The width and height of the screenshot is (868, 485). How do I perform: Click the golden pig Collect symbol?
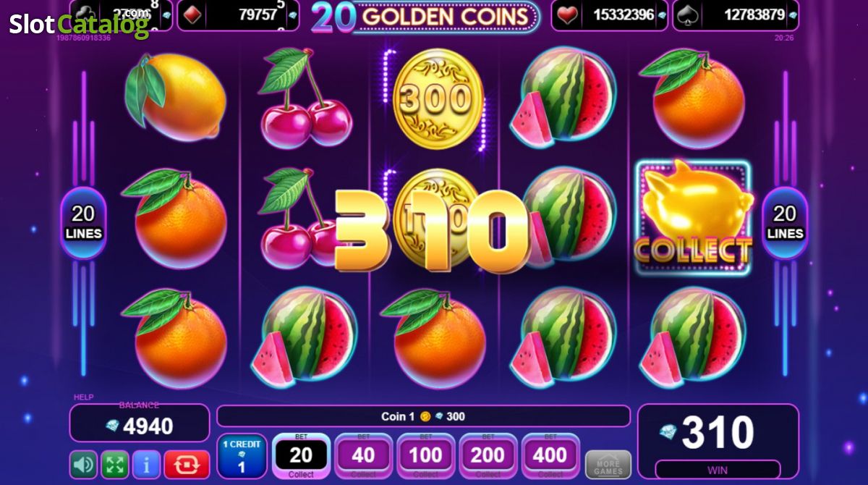coord(693,216)
